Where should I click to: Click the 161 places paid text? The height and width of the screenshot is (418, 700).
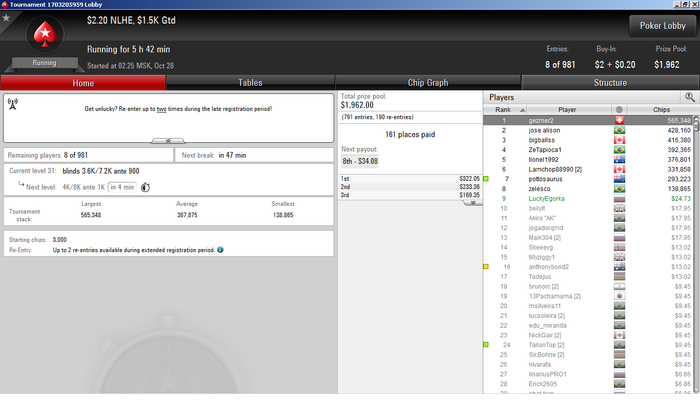410,134
